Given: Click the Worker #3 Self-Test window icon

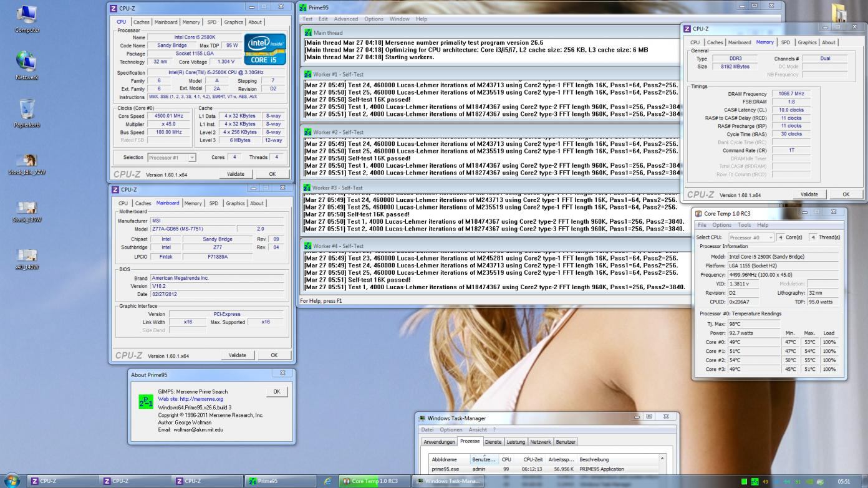Looking at the screenshot, I should click(307, 188).
